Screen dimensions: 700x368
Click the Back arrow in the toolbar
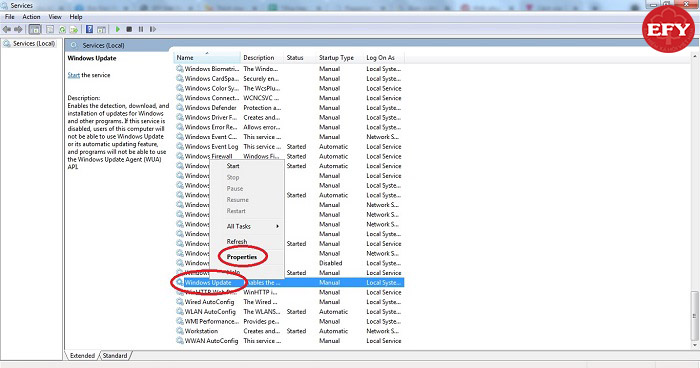pos(7,29)
